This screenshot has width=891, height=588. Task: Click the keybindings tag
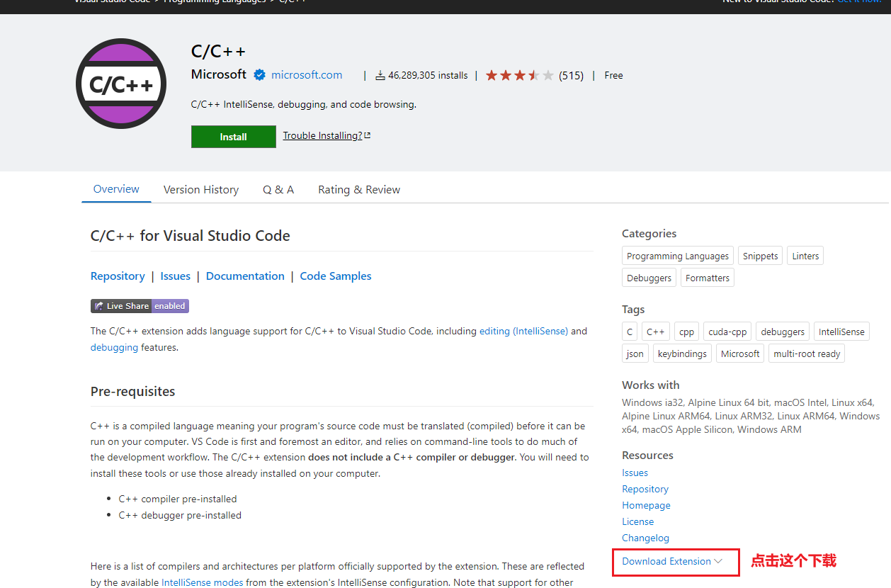pyautogui.click(x=682, y=354)
